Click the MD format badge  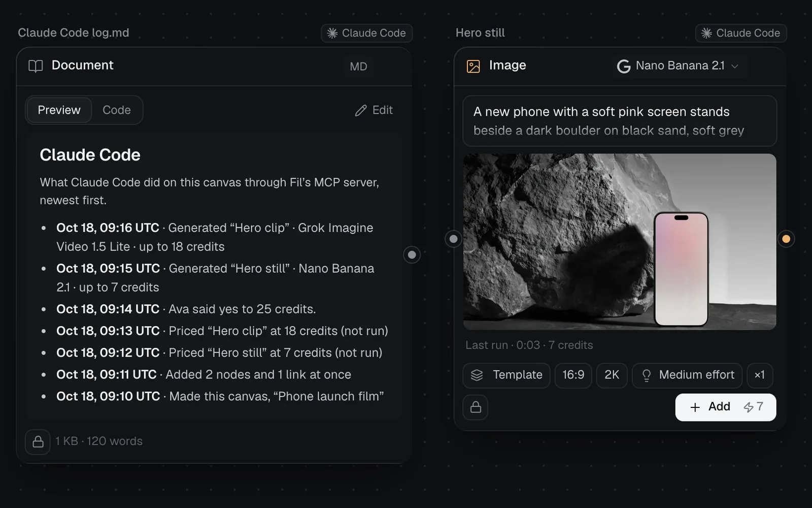point(358,67)
